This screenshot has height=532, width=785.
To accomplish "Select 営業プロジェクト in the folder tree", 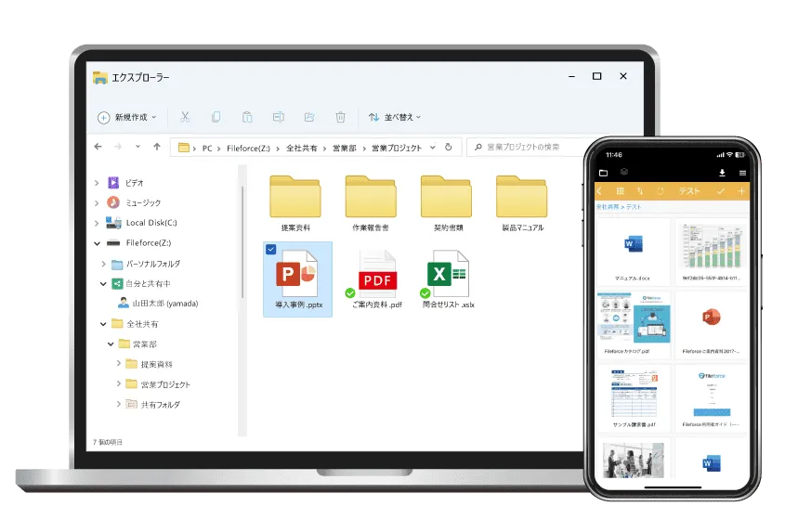I will click(x=164, y=384).
